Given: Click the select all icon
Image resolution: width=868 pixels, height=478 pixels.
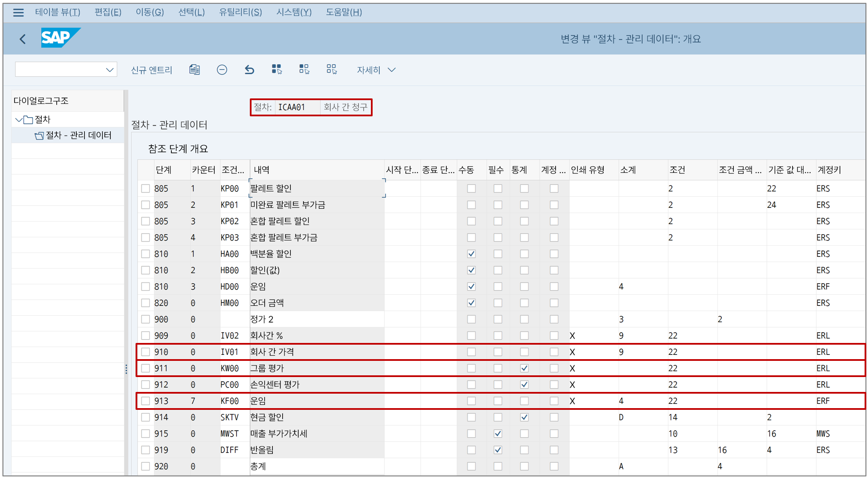Looking at the screenshot, I should 277,69.
